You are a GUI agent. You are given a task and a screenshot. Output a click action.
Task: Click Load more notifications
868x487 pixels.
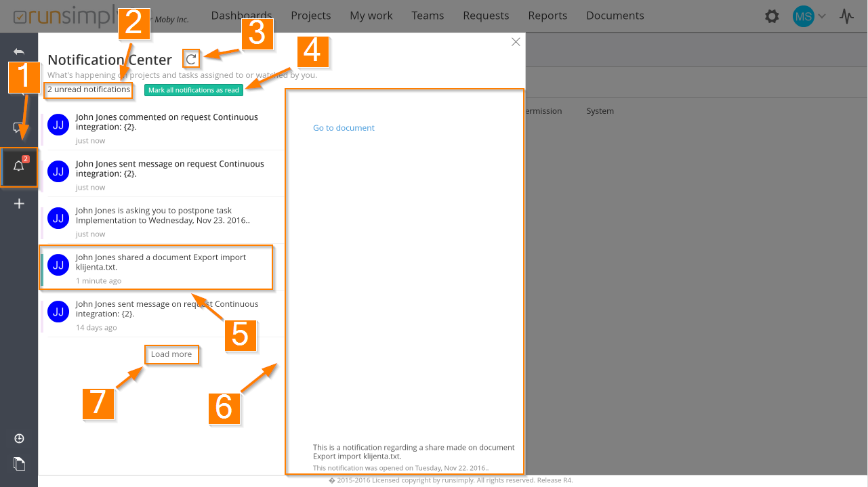(171, 354)
